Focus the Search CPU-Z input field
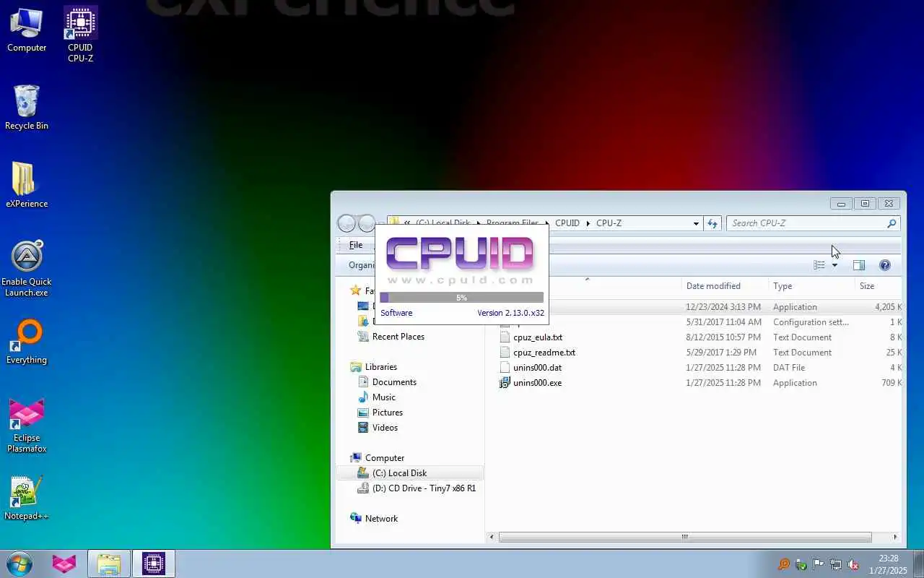 click(x=807, y=223)
